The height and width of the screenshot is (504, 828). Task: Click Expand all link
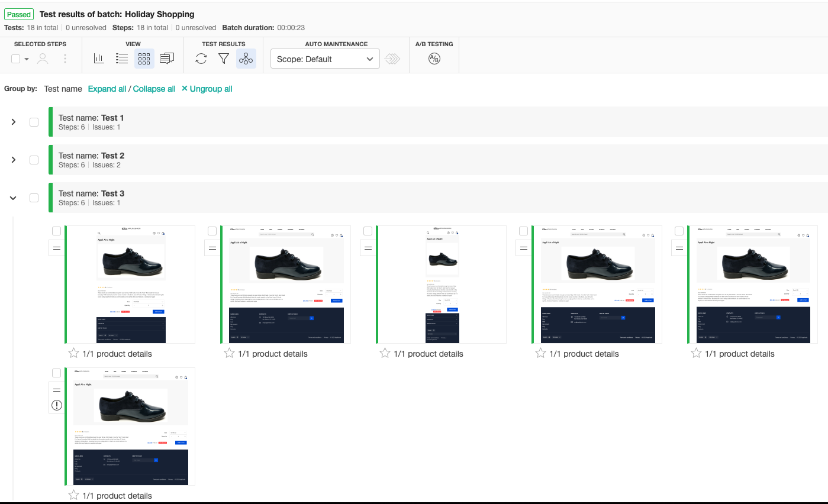[107, 89]
